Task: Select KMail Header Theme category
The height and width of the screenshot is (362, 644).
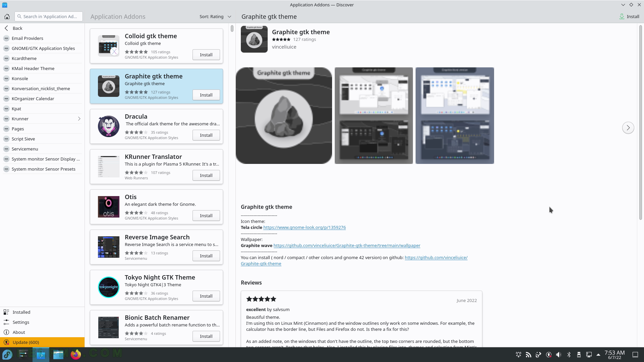Action: click(x=42, y=68)
